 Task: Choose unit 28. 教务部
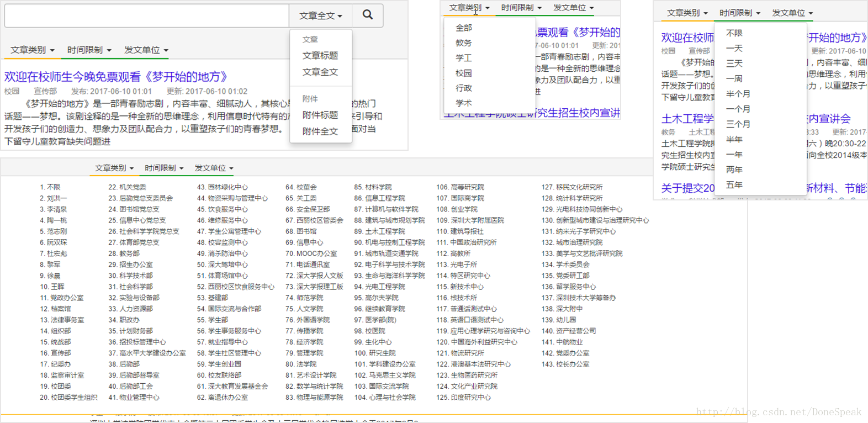tap(124, 253)
